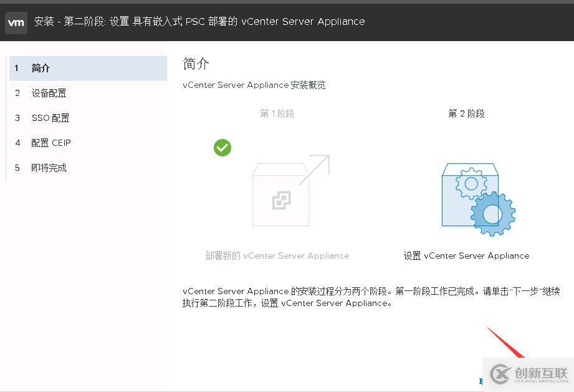The height and width of the screenshot is (392, 574).
Task: Select step 2 设备配置 in the sidebar
Action: click(x=49, y=93)
